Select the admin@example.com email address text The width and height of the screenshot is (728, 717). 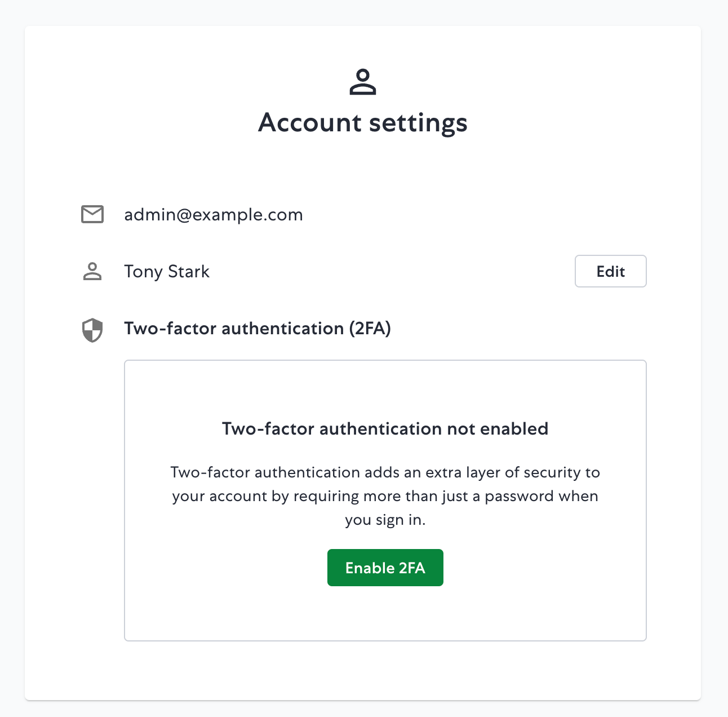(x=213, y=215)
